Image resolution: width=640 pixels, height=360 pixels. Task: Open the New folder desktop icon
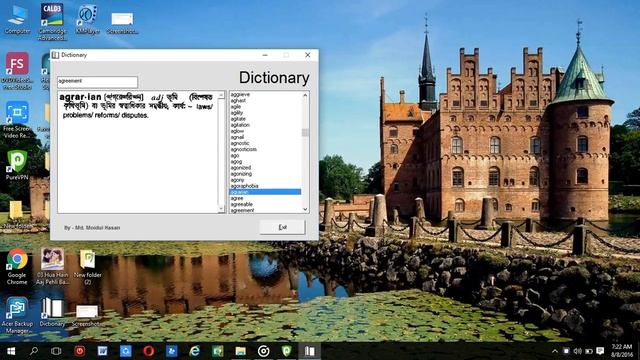(16, 214)
